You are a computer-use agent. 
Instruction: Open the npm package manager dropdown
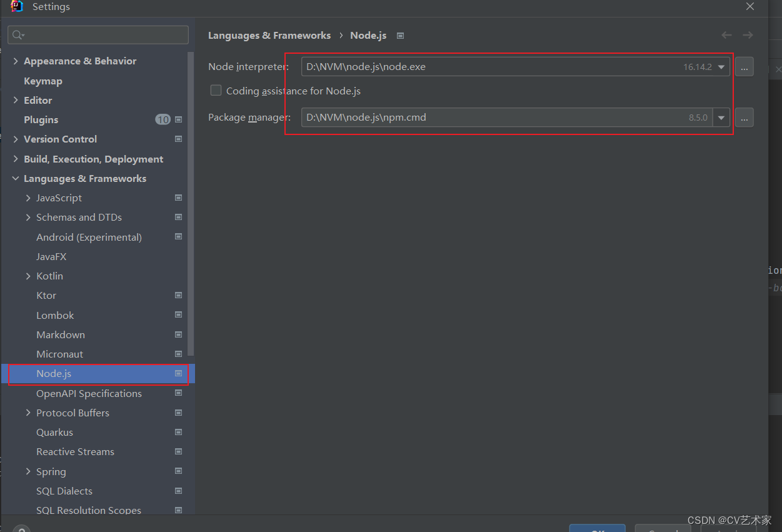[722, 117]
